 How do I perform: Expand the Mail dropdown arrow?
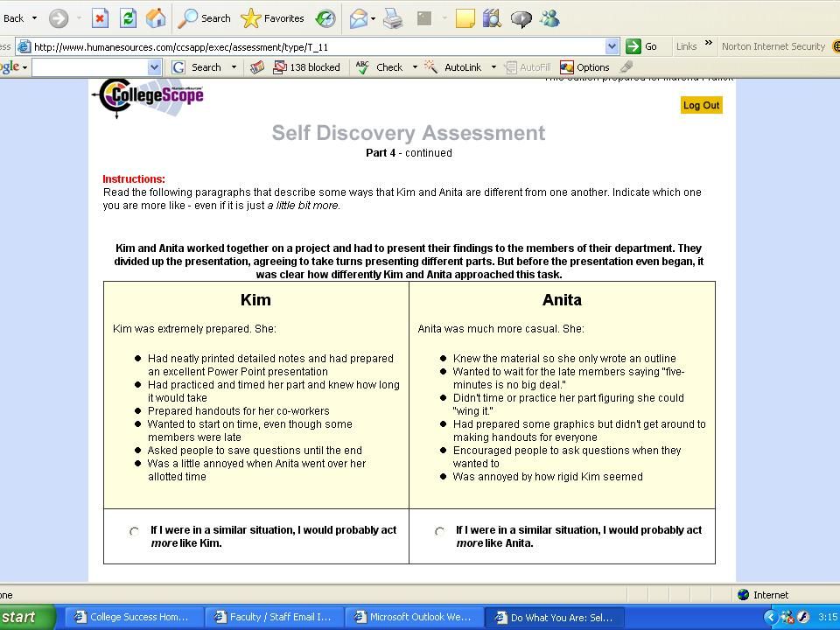[373, 18]
